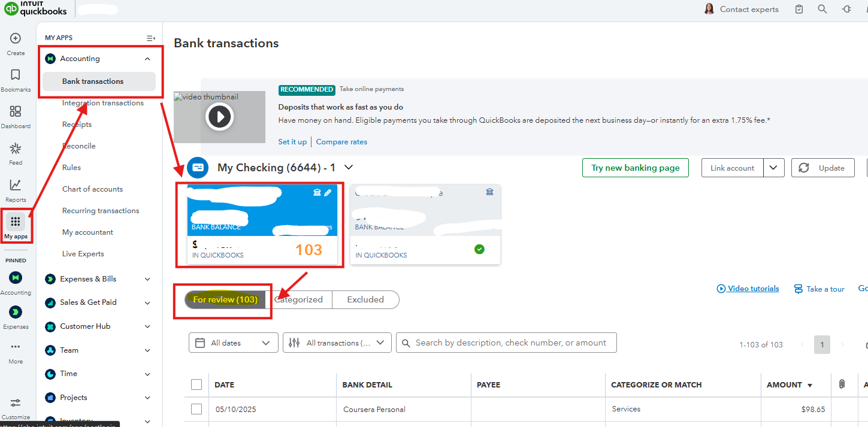Screen dimensions: 868x427
Task: Click page 1 pagination button
Action: (x=822, y=344)
